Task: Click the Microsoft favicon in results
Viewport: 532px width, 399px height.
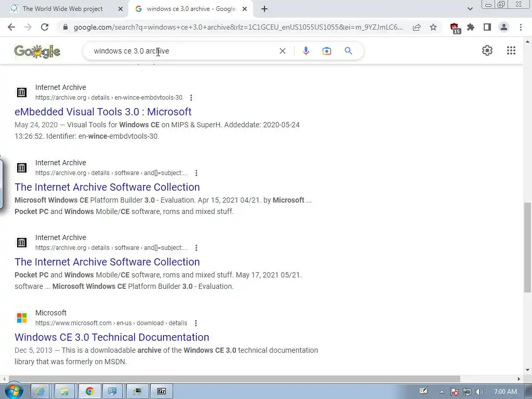Action: pyautogui.click(x=22, y=318)
